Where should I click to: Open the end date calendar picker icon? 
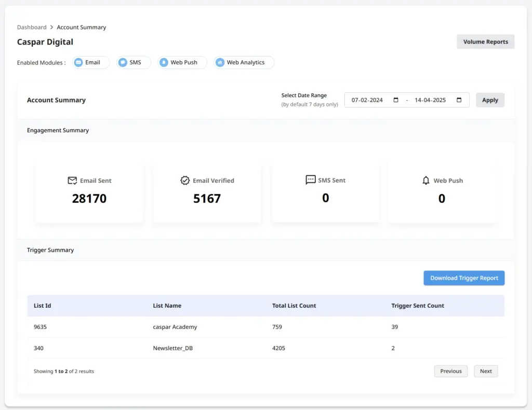pos(459,100)
